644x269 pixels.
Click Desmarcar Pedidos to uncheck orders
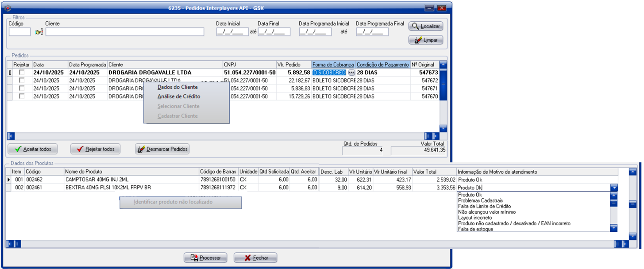point(162,149)
